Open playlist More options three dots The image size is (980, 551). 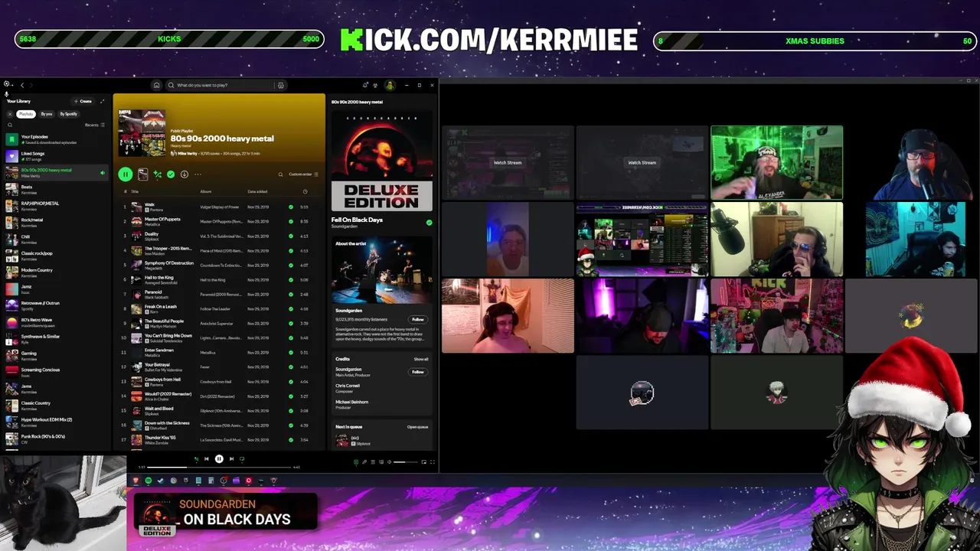[198, 174]
